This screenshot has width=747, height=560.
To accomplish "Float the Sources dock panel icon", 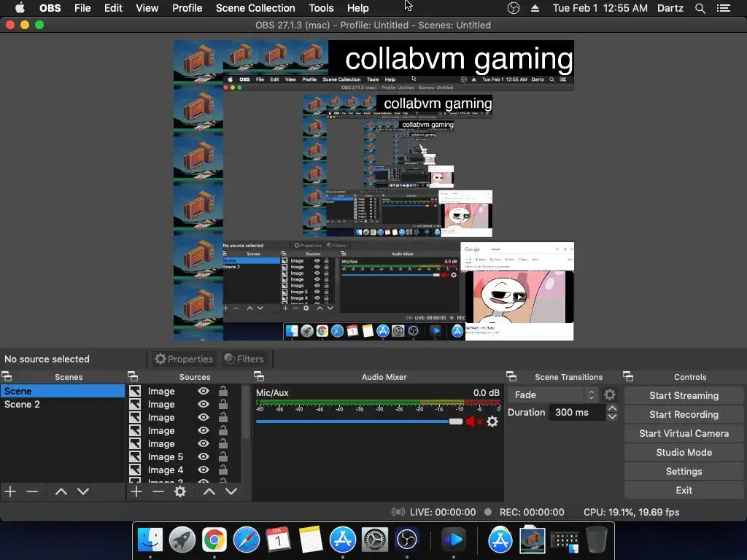I will click(133, 377).
